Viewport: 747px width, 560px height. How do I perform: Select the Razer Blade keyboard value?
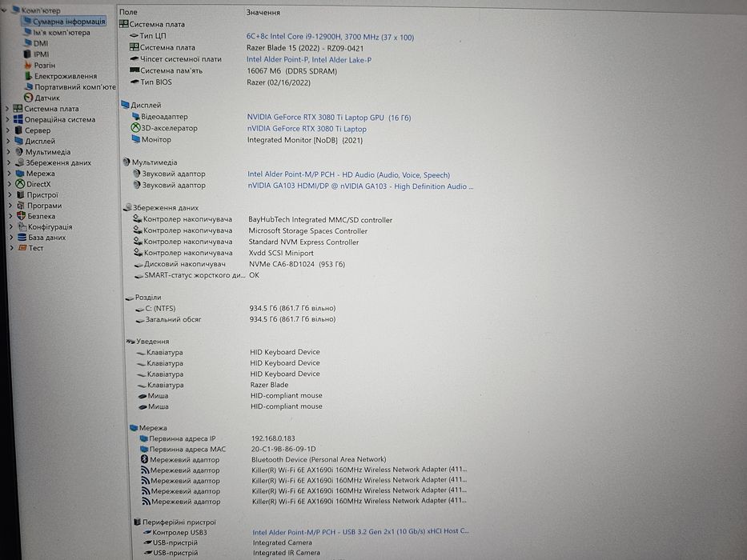269,384
